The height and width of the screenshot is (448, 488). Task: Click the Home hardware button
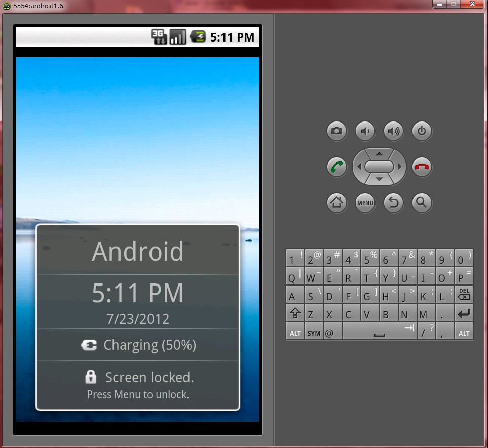click(336, 202)
